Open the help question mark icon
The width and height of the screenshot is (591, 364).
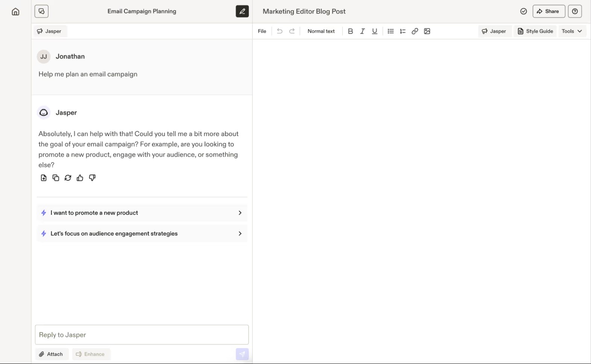[575, 11]
